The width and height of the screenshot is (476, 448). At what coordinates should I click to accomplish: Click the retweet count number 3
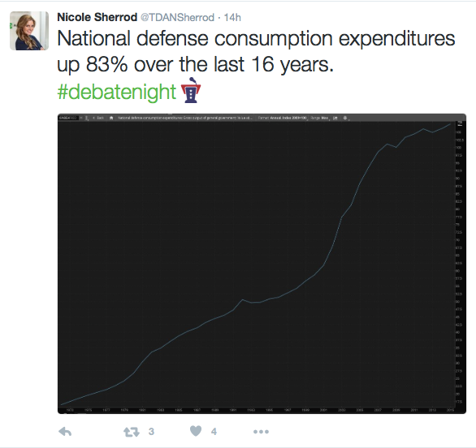point(151,431)
